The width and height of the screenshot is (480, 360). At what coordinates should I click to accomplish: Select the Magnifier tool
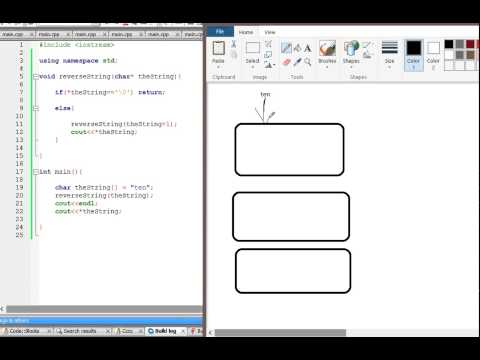point(308,62)
